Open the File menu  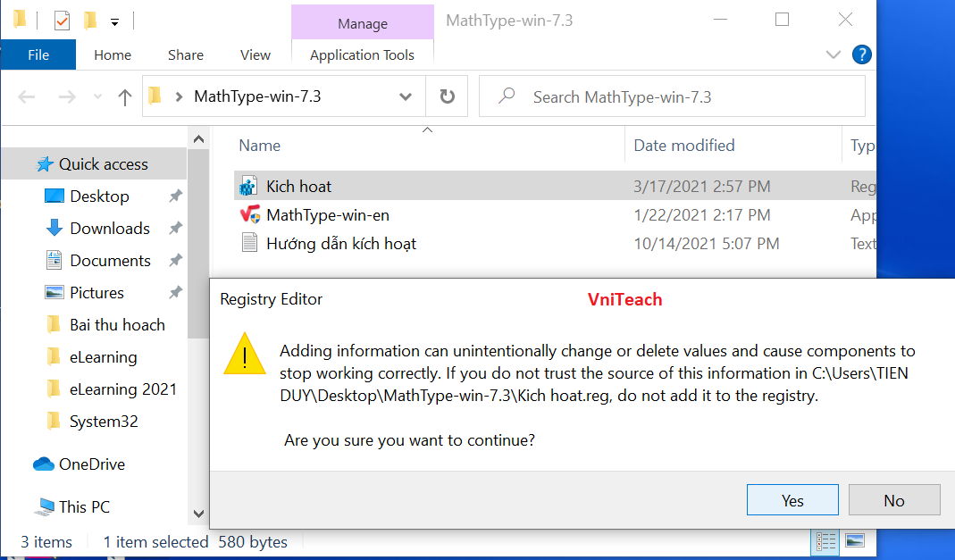click(x=38, y=54)
